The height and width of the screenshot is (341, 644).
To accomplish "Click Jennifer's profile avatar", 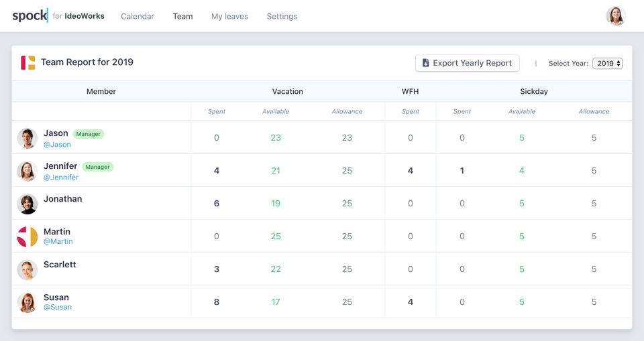I will pos(27,171).
